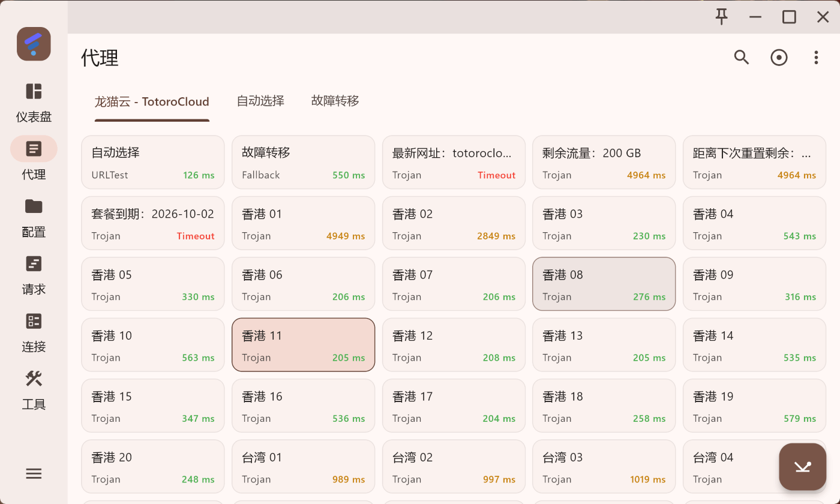Select the 台湾 01 proxy node
Screen dimensions: 840x504
pyautogui.click(x=303, y=467)
